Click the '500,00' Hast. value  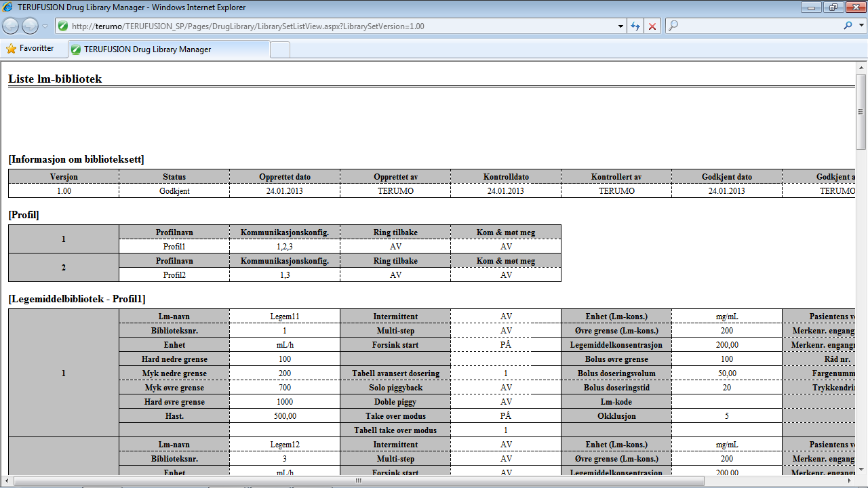[285, 416]
